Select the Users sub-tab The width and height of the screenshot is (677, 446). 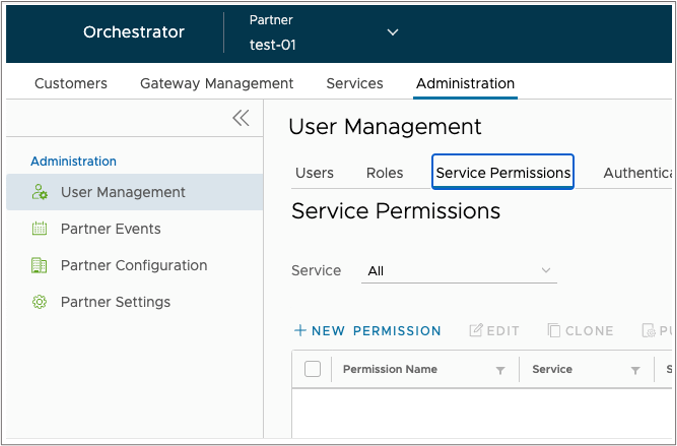(x=314, y=173)
